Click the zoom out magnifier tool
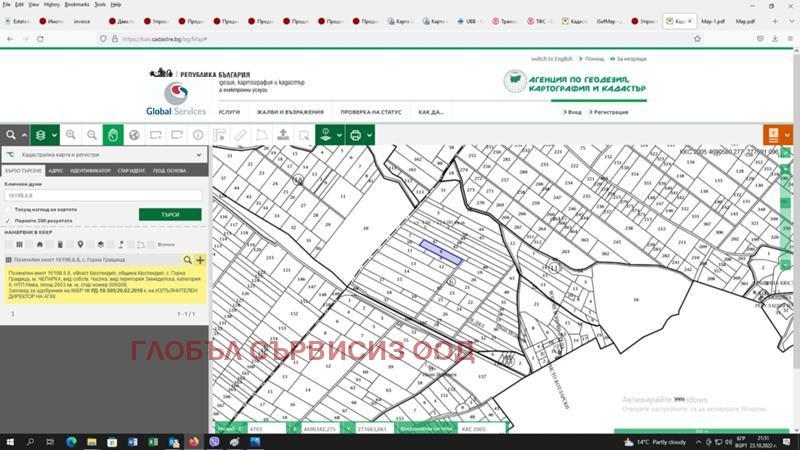The image size is (800, 450). click(92, 135)
